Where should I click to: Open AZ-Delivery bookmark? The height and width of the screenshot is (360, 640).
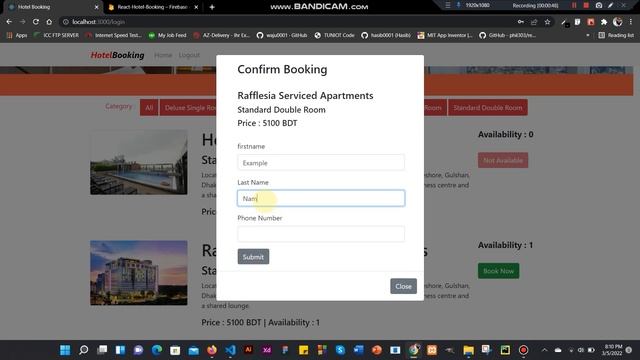point(222,36)
